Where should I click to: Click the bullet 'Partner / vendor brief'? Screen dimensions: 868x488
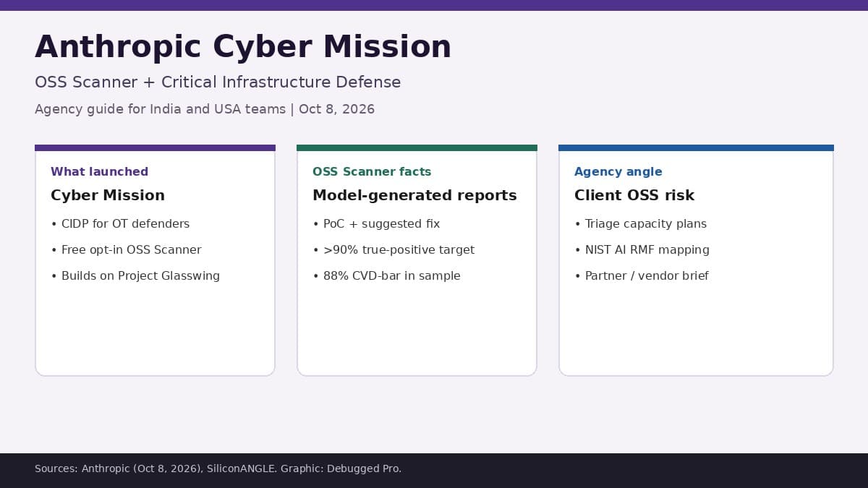pyautogui.click(x=642, y=276)
